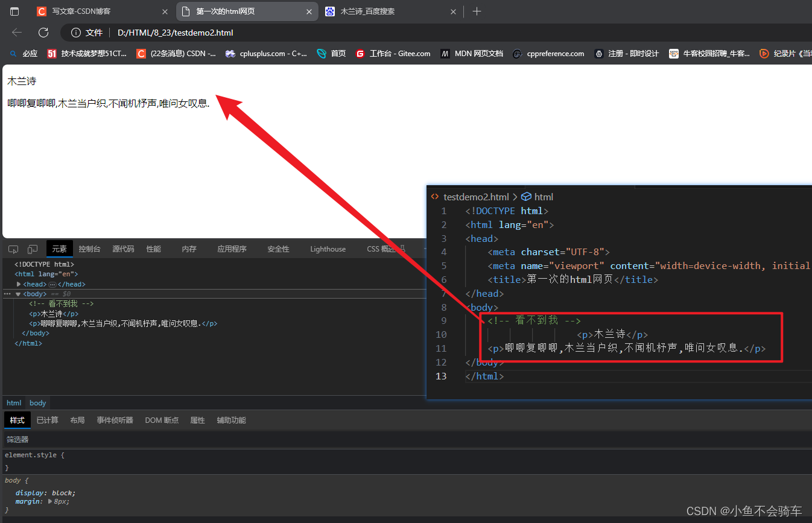Open the Lighthouse DevTools panel
Image resolution: width=812 pixels, height=523 pixels.
328,249
